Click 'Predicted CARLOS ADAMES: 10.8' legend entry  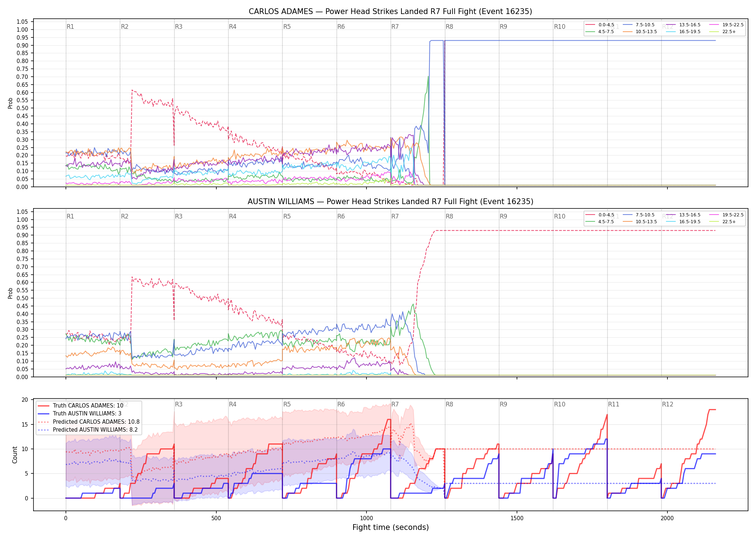(89, 422)
